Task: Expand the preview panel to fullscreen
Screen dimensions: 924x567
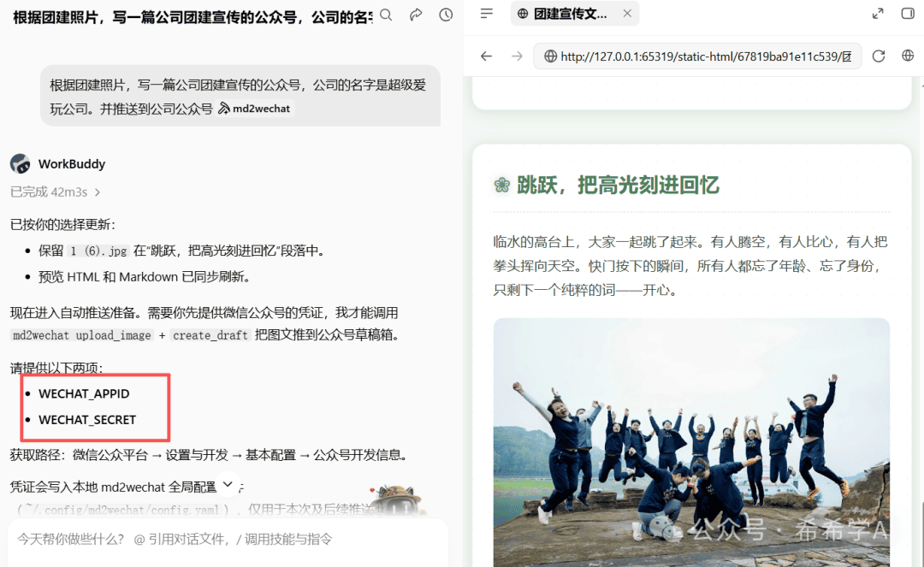Action: coord(878,14)
